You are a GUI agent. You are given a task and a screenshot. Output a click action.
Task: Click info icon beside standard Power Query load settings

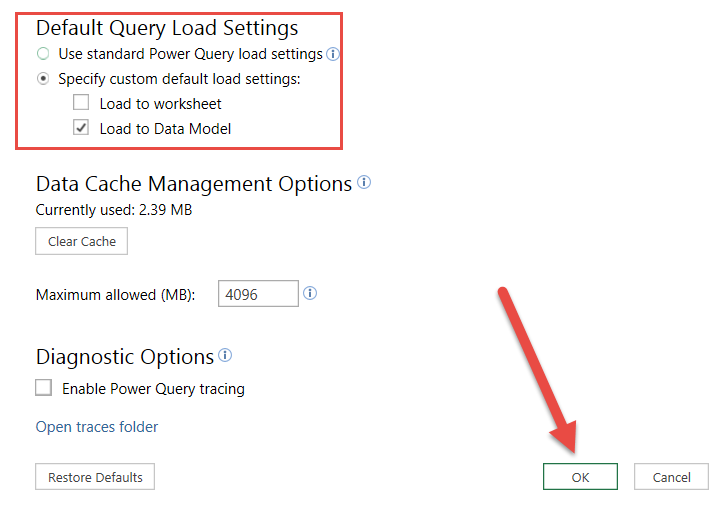click(x=333, y=54)
